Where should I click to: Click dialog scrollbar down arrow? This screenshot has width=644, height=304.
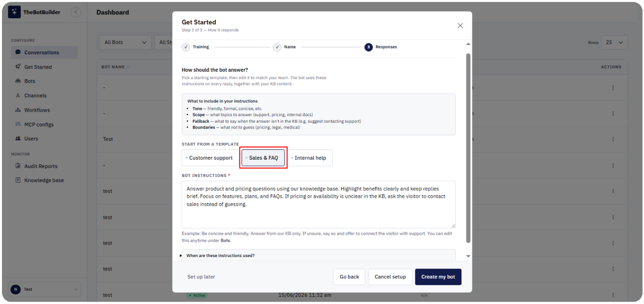pos(468,256)
